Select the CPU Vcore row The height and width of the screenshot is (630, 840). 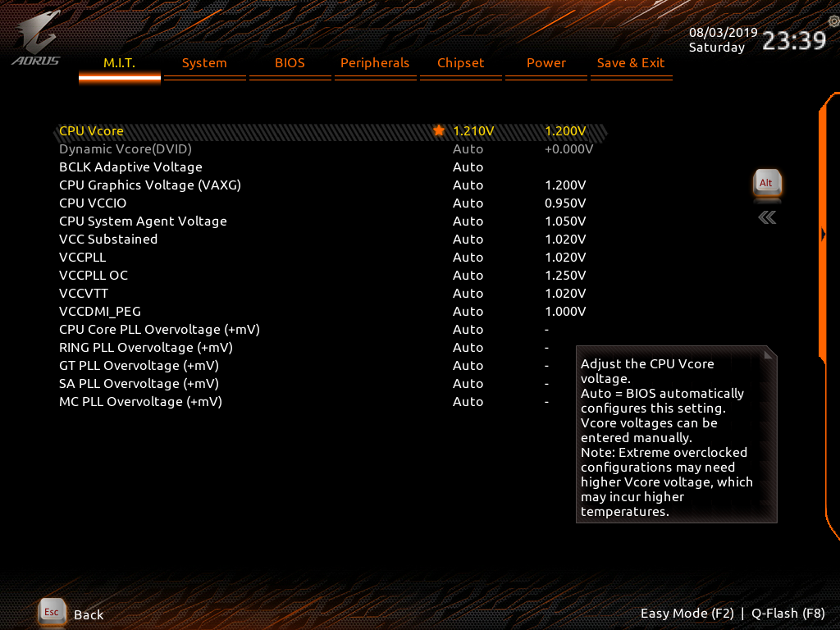331,131
